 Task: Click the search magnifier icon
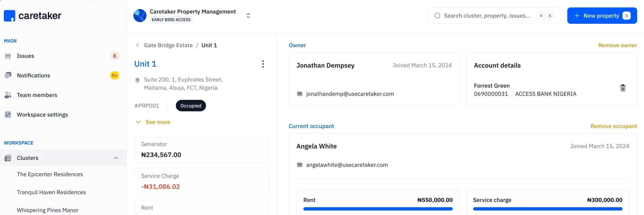pos(437,16)
